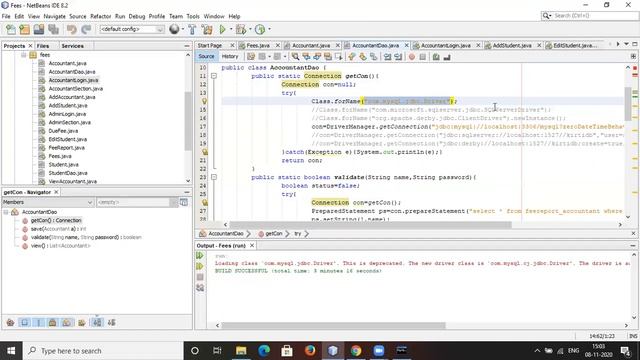Image resolution: width=640 pixels, height=360 pixels.
Task: Collapse the validate method code fold
Action: [x=213, y=177]
